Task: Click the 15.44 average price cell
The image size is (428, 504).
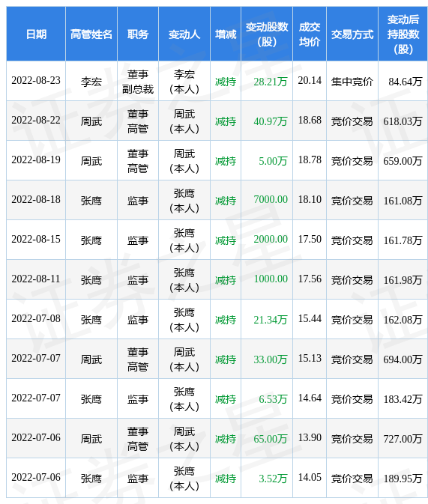Action: pyautogui.click(x=310, y=318)
